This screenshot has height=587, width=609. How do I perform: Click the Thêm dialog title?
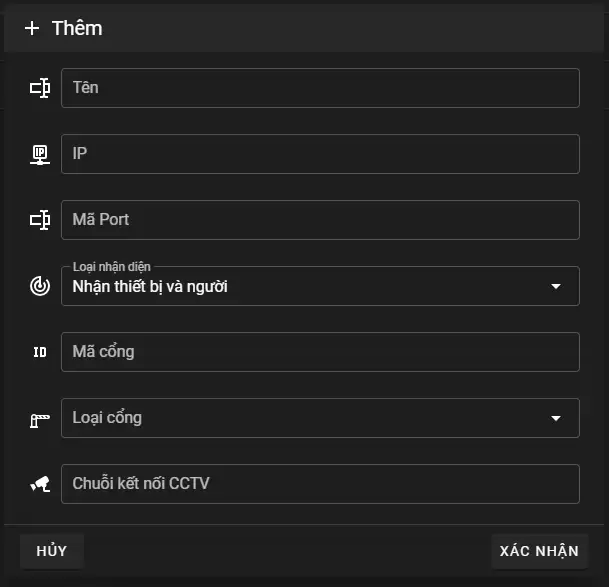click(x=77, y=28)
